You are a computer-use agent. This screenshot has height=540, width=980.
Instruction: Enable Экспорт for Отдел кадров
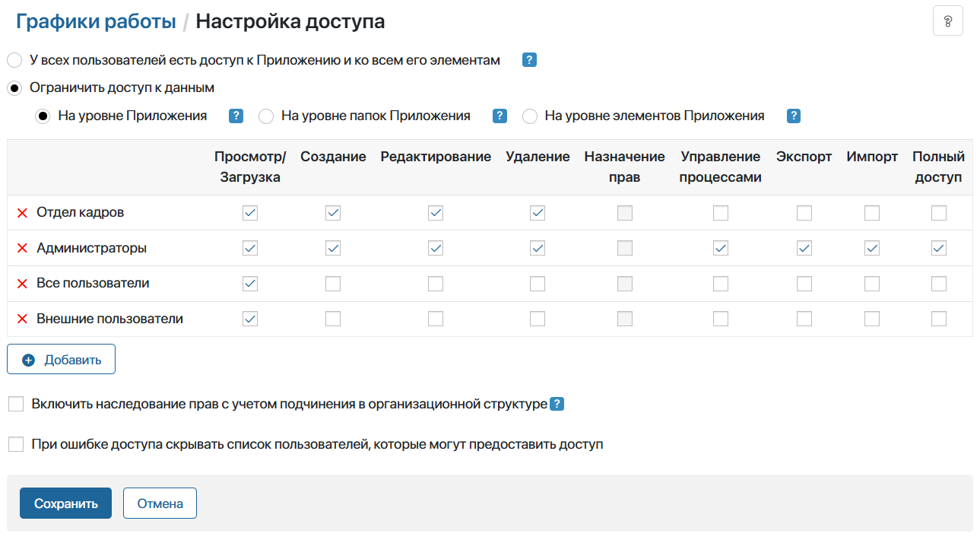coord(804,213)
